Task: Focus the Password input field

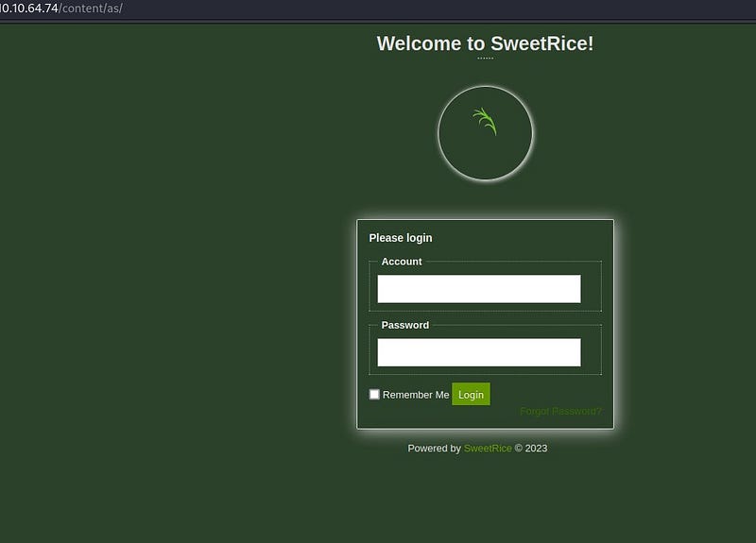Action: tap(478, 352)
